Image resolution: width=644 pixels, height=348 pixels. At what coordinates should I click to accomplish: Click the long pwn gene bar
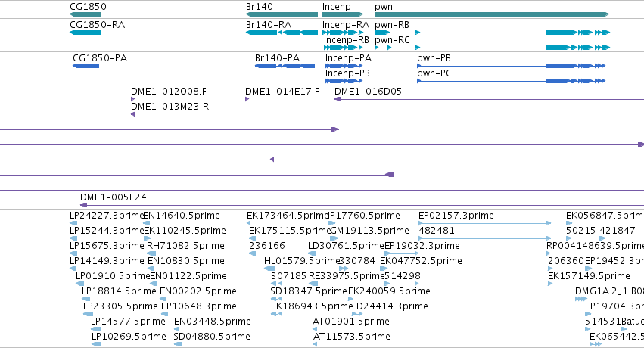click(x=492, y=14)
